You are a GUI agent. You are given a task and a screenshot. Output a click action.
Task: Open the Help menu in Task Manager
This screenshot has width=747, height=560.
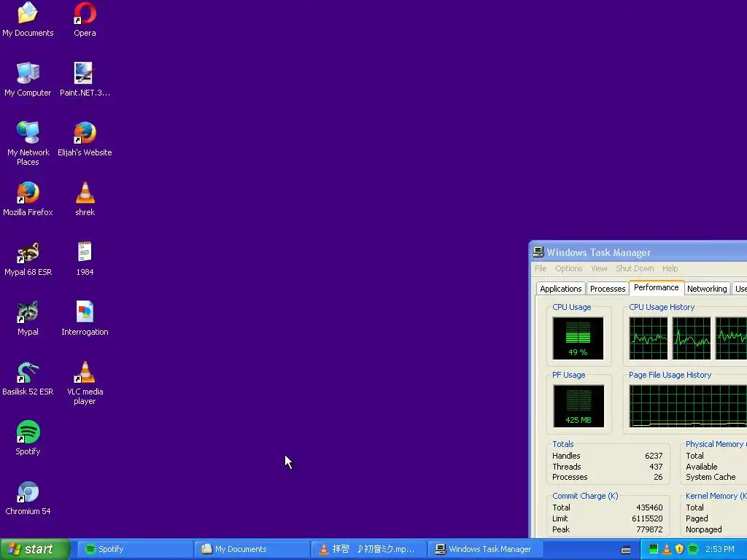point(670,268)
